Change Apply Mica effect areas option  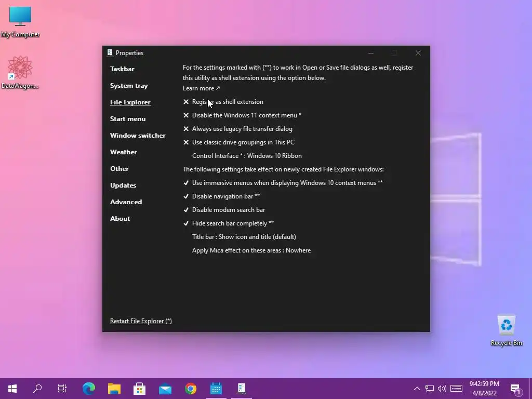pos(251,250)
